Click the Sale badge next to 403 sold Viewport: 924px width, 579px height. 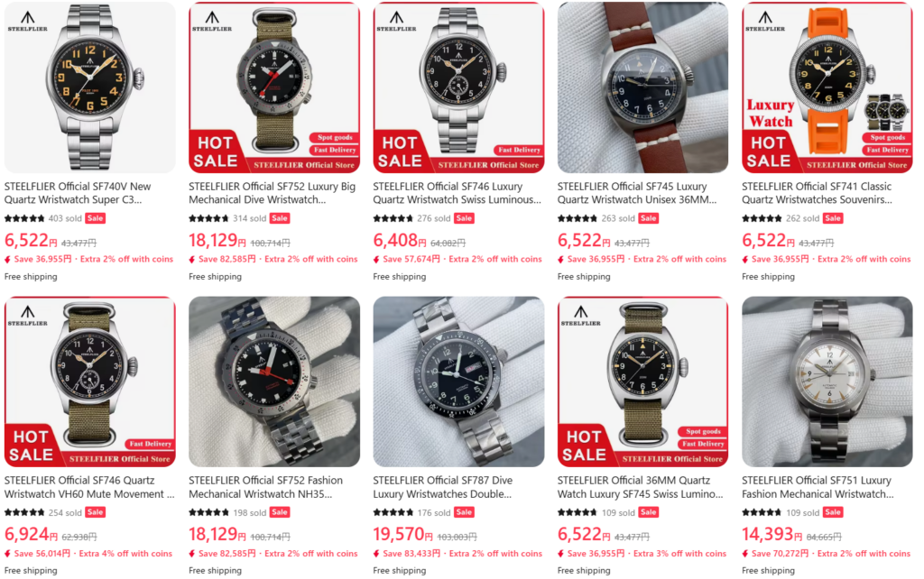point(96,218)
